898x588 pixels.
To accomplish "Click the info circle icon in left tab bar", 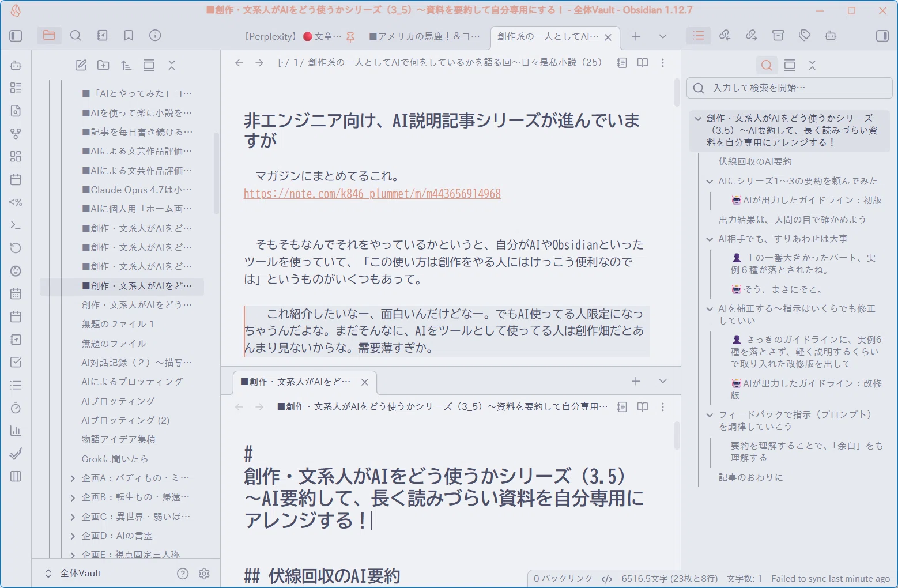I will [x=155, y=36].
